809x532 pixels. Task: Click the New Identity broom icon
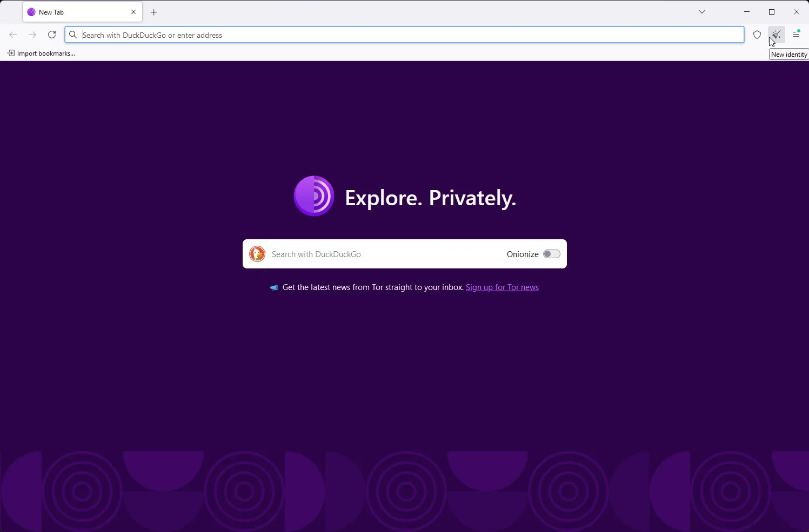[x=777, y=35]
